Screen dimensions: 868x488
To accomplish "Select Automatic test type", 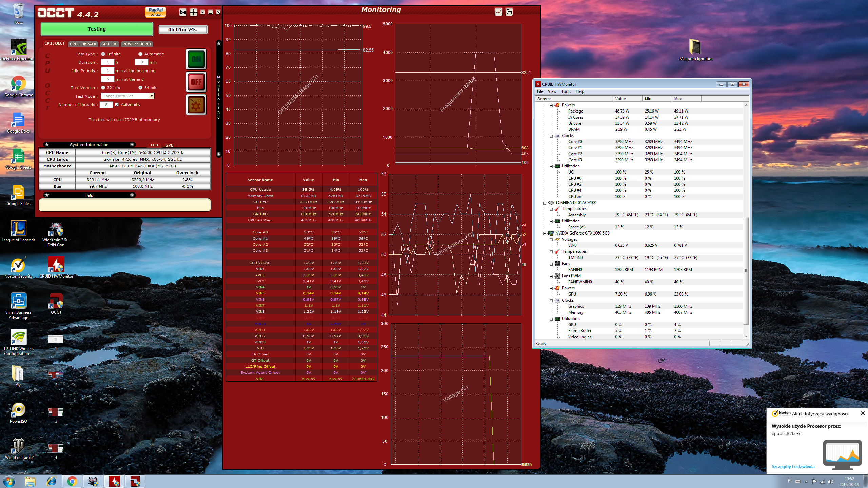I will tap(140, 54).
